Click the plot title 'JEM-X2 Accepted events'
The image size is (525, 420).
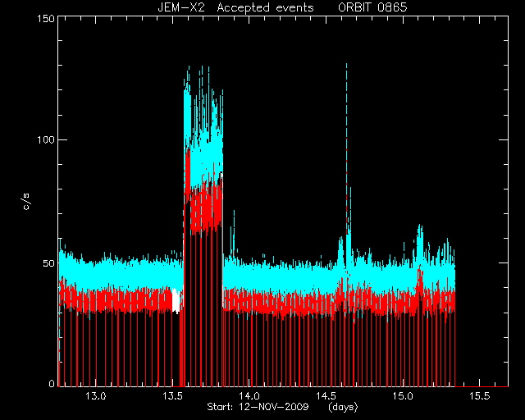[x=235, y=7]
